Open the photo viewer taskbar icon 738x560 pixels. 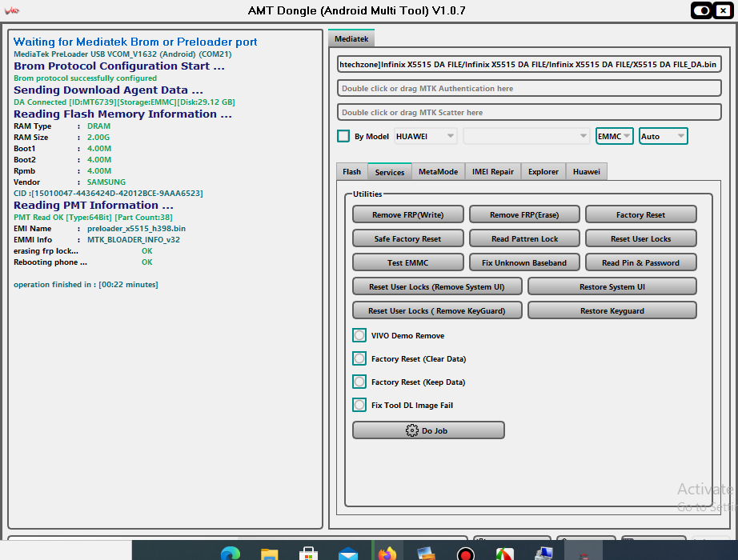(x=427, y=554)
